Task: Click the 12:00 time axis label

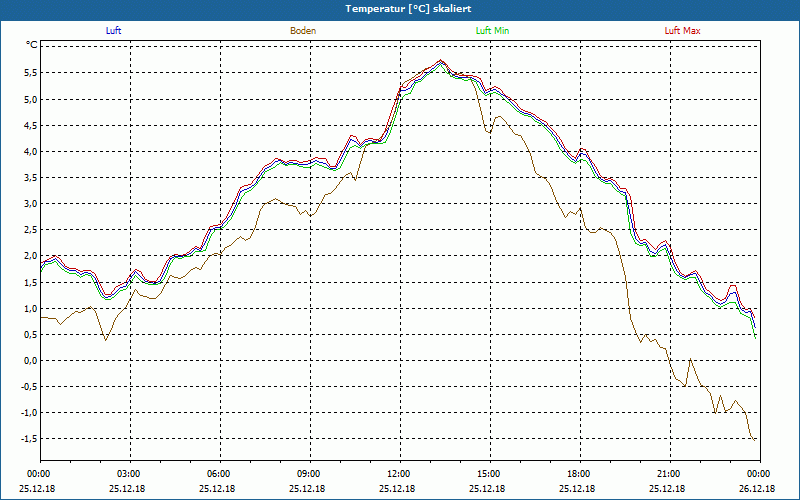Action: coord(398,473)
